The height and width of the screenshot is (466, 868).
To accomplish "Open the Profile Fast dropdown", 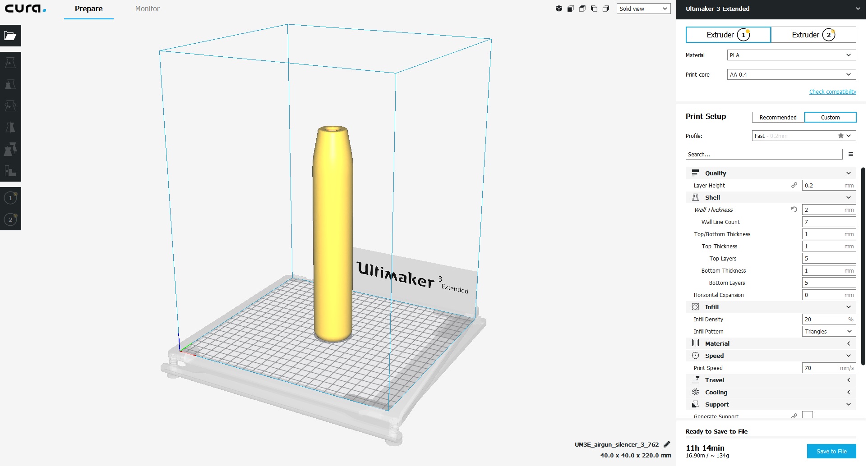I will click(x=804, y=136).
